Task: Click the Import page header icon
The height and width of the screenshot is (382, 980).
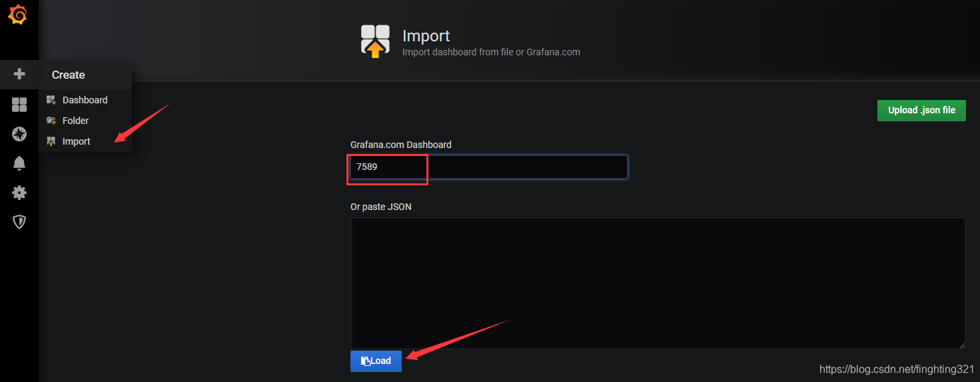Action: click(375, 41)
